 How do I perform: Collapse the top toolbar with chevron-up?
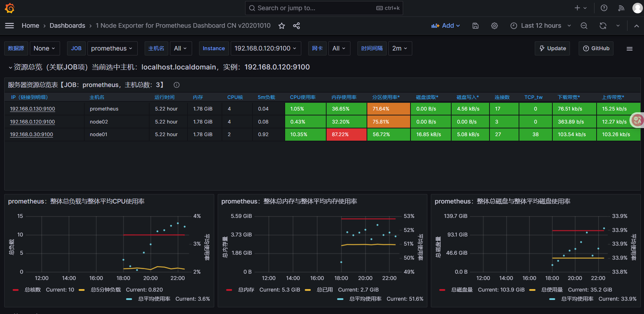click(636, 26)
